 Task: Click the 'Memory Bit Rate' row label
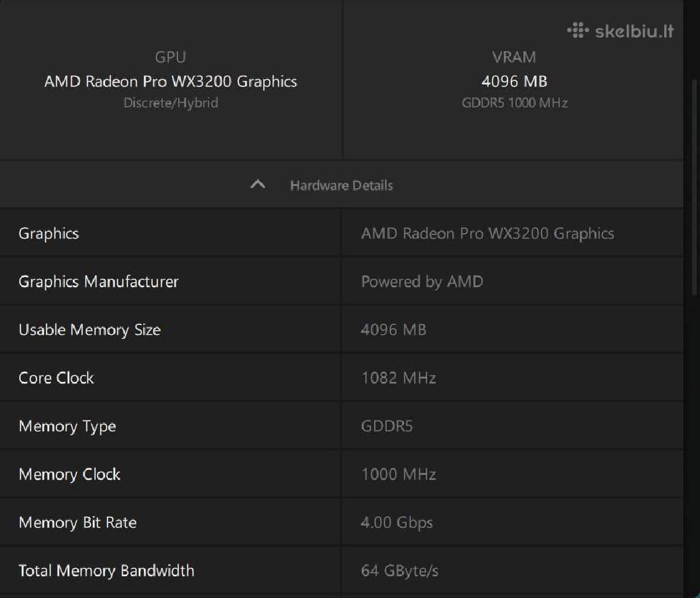click(78, 523)
